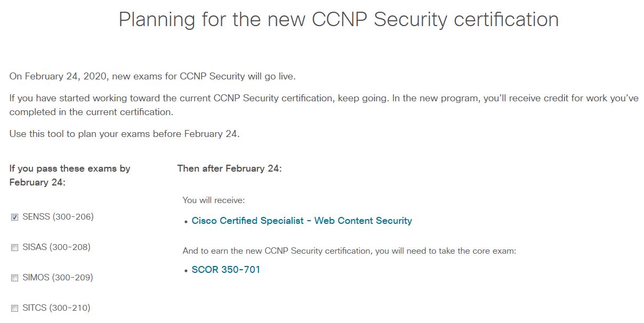Tick the SISAS (300-208) checkbox
Viewport: 644px width, 323px height.
click(15, 248)
